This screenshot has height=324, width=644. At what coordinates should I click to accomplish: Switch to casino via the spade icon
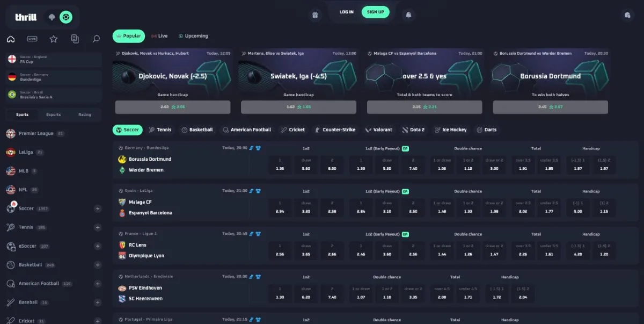tap(52, 17)
